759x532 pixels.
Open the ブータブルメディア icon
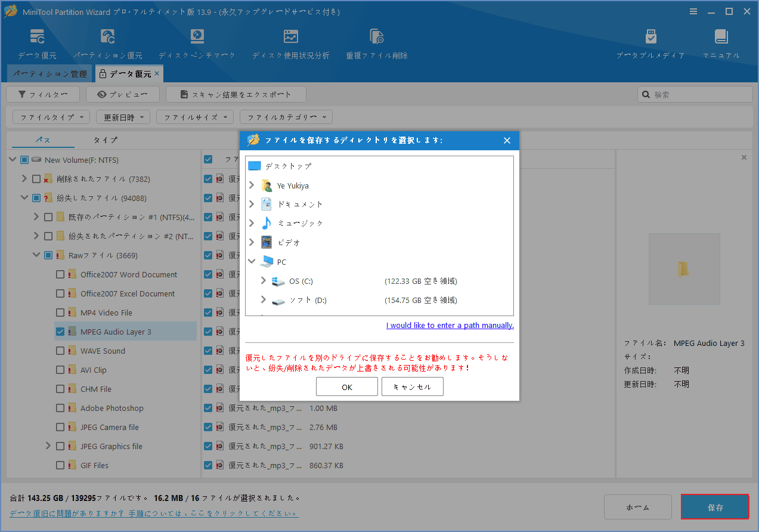[650, 37]
